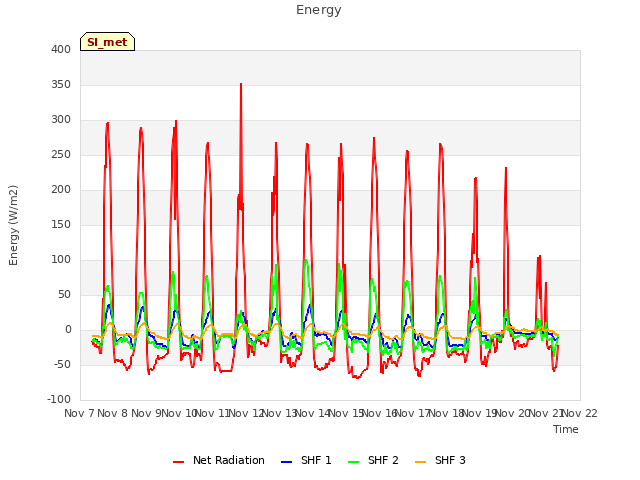Click the Energy (W/m2) y-axis label
Viewport: 640px width, 480px height.
point(13,225)
